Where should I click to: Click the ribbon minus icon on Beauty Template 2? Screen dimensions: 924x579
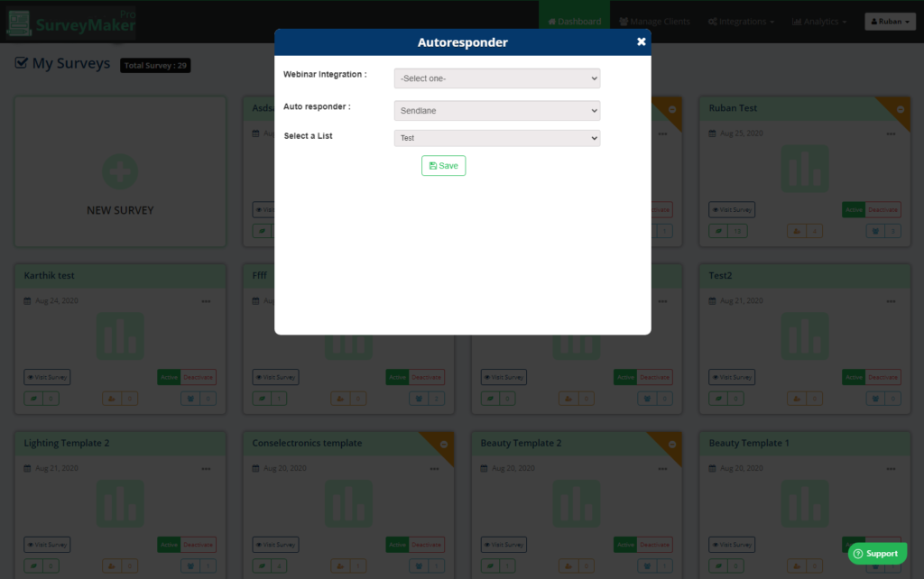coord(672,445)
